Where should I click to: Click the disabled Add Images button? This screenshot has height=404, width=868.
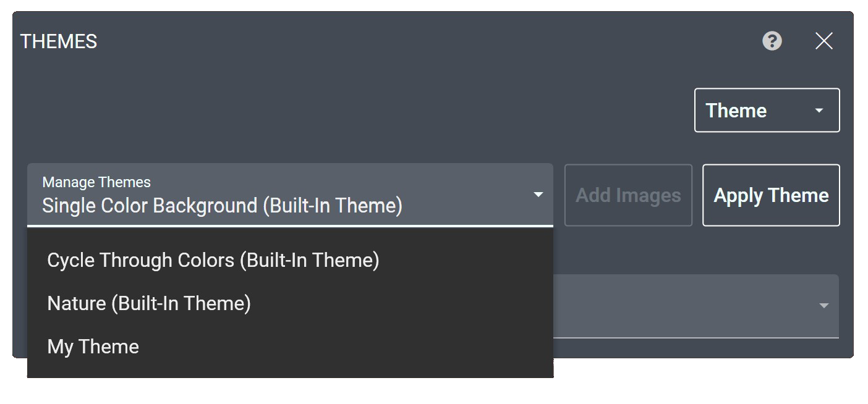click(628, 195)
